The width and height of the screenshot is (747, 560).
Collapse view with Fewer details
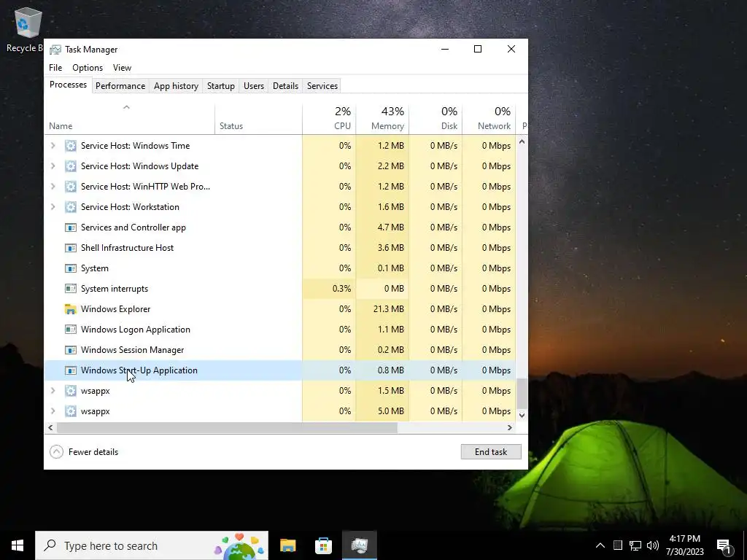[84, 452]
